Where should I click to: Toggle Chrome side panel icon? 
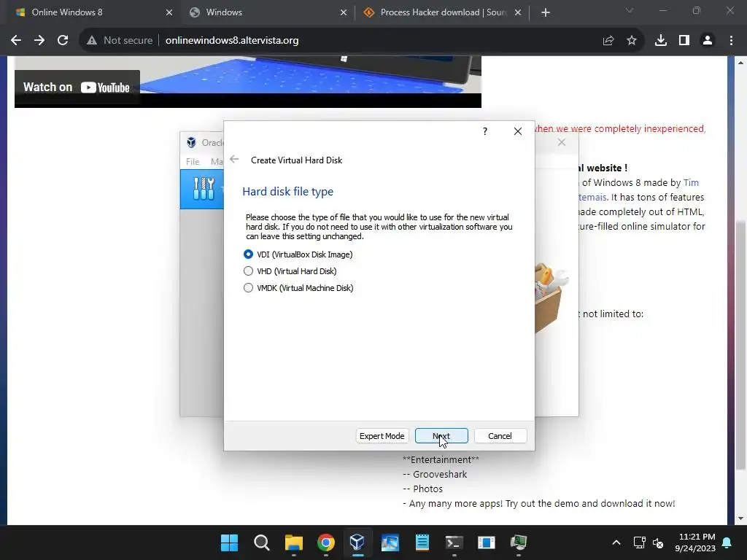click(684, 41)
